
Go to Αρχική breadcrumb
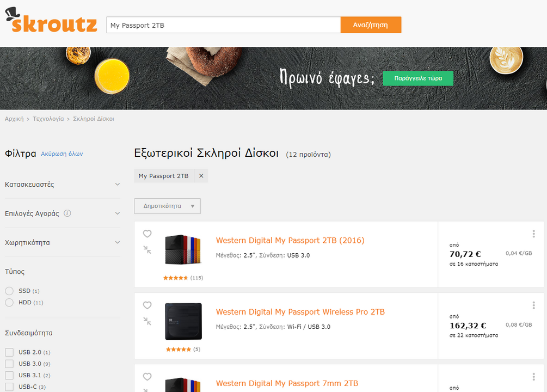point(14,119)
